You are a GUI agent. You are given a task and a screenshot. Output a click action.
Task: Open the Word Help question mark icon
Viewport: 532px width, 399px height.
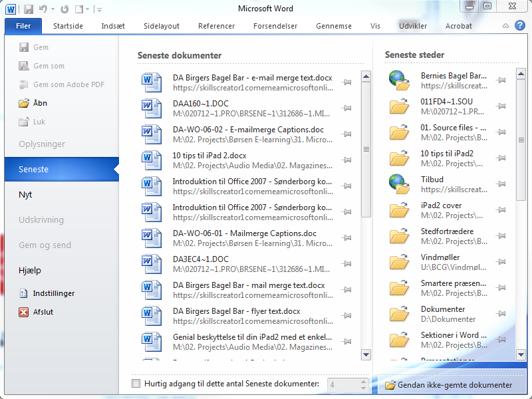(x=519, y=26)
